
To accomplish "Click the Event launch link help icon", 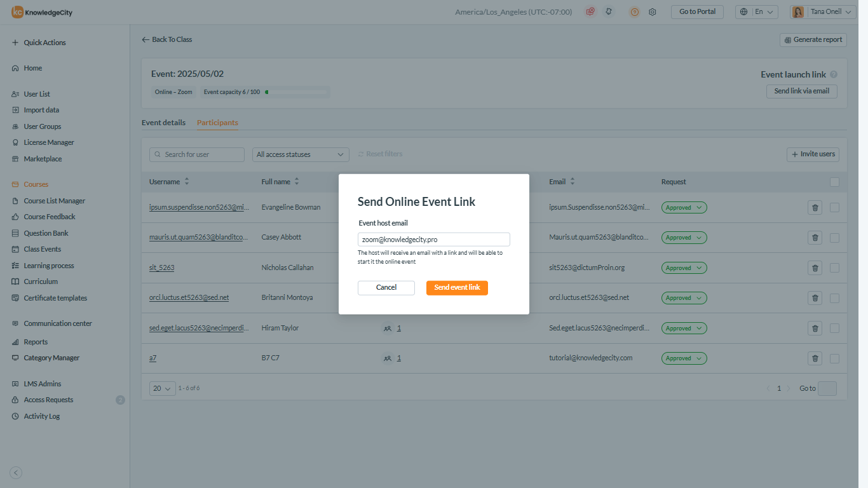I will point(834,74).
